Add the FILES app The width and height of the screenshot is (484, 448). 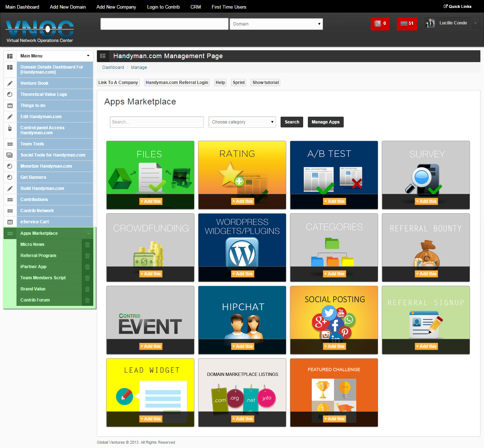[x=151, y=201]
